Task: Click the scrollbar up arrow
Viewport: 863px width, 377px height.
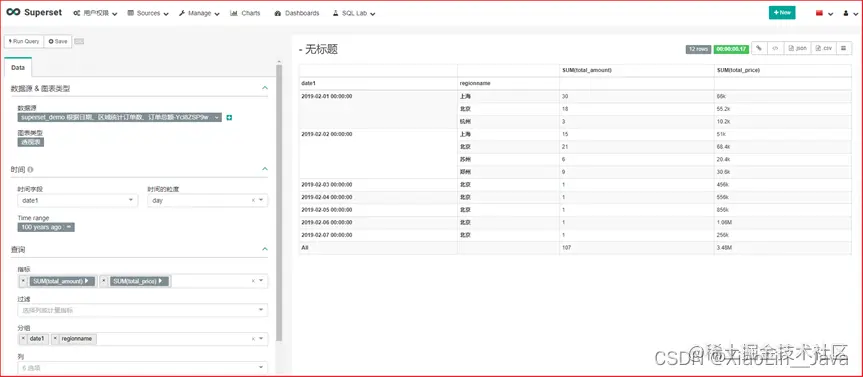Action: point(279,61)
